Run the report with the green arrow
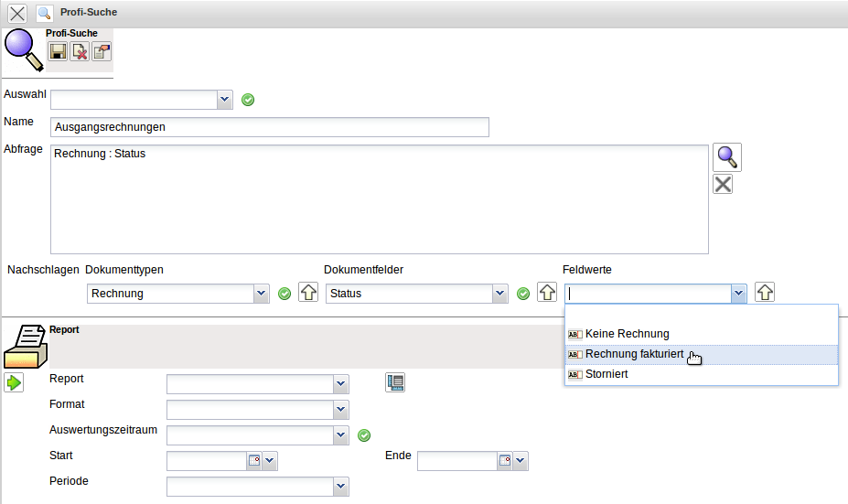Viewport: 848px width, 504px height. 15,382
